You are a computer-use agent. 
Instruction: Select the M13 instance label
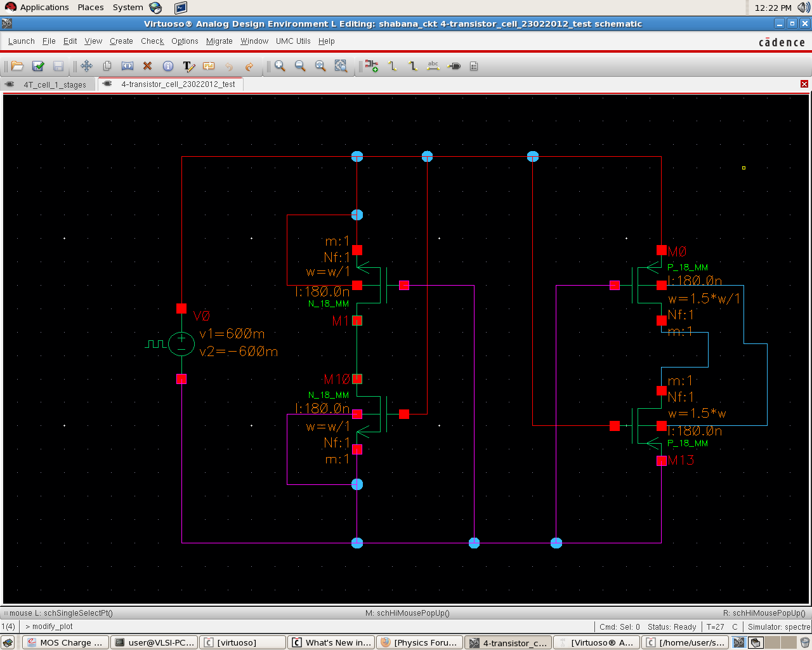point(681,460)
